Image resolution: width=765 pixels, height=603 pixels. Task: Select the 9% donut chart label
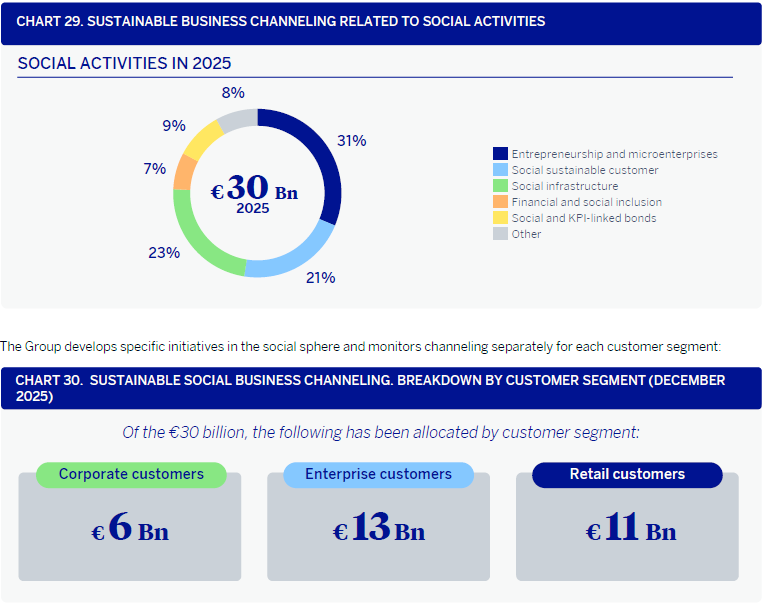tap(174, 126)
